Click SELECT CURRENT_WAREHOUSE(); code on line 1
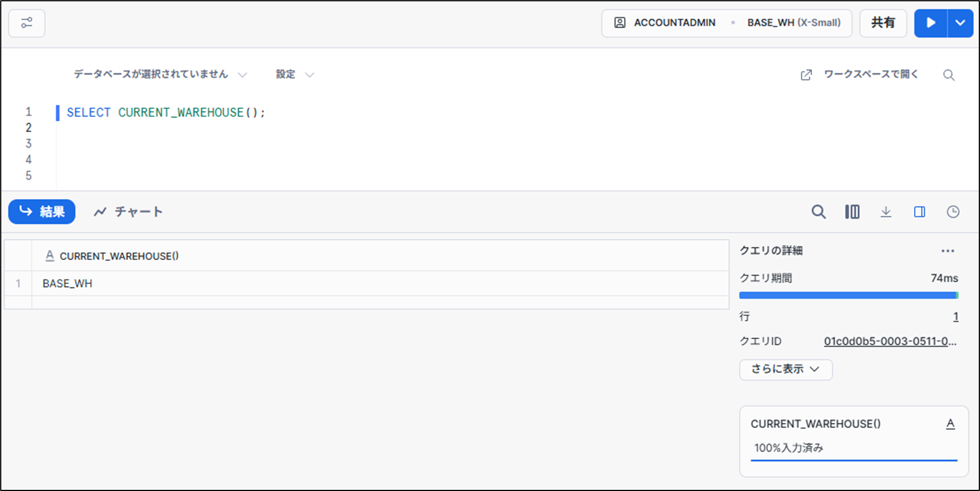980x491 pixels. (166, 112)
